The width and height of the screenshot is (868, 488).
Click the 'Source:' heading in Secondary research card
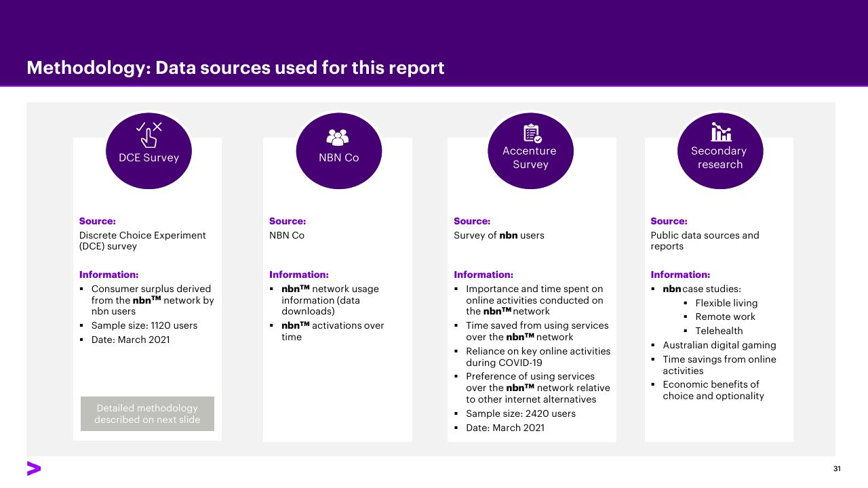(x=669, y=221)
